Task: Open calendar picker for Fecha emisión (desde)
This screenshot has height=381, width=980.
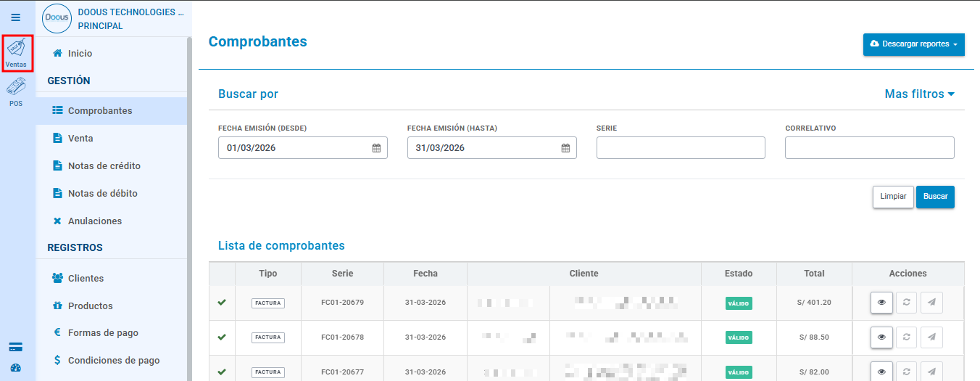Action: 376,148
